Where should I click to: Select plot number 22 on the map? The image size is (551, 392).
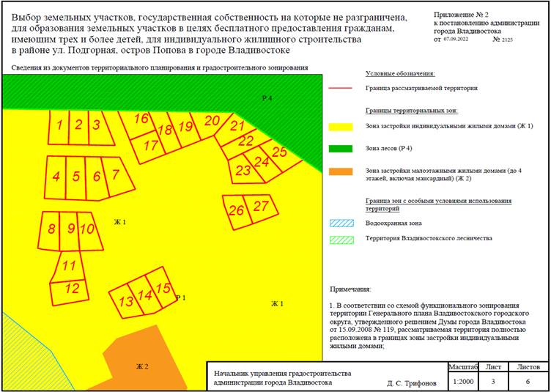tap(246, 144)
